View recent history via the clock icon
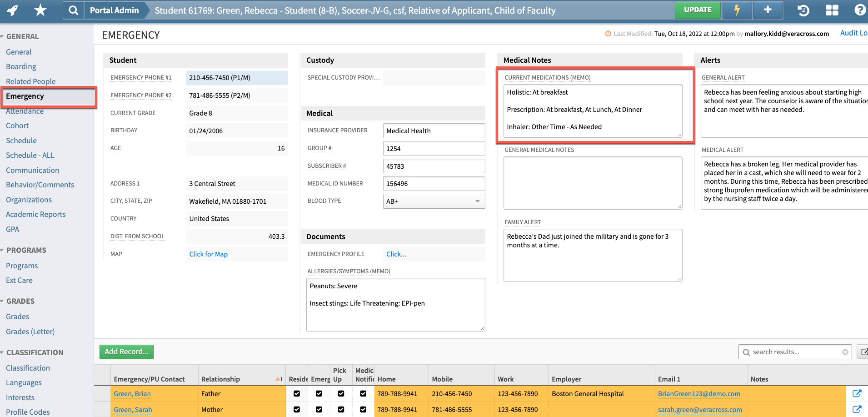Screen dimensions: 868x417 click(803, 10)
